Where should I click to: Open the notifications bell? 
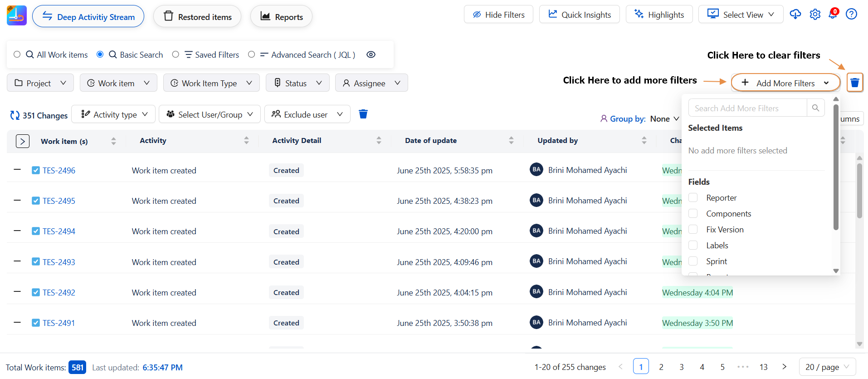(833, 14)
